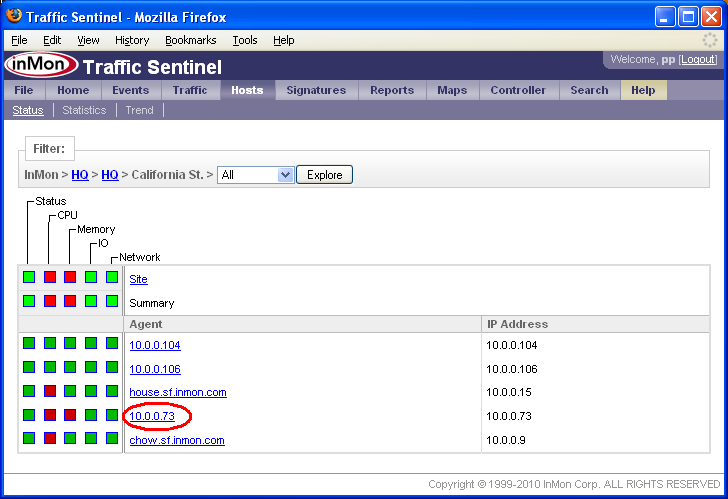Click the green Network indicator for chow.sf.inmon.com

click(x=112, y=438)
